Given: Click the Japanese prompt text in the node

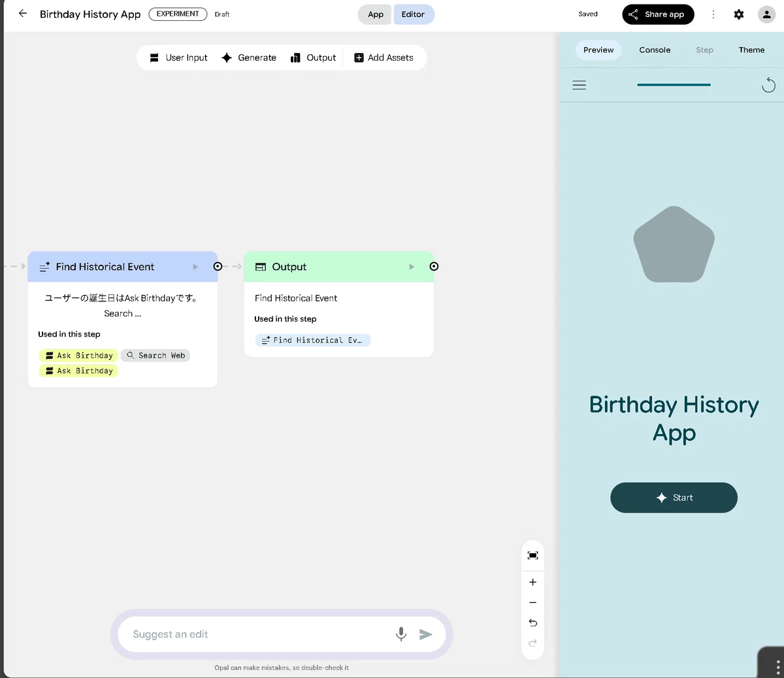Looking at the screenshot, I should 122,305.
